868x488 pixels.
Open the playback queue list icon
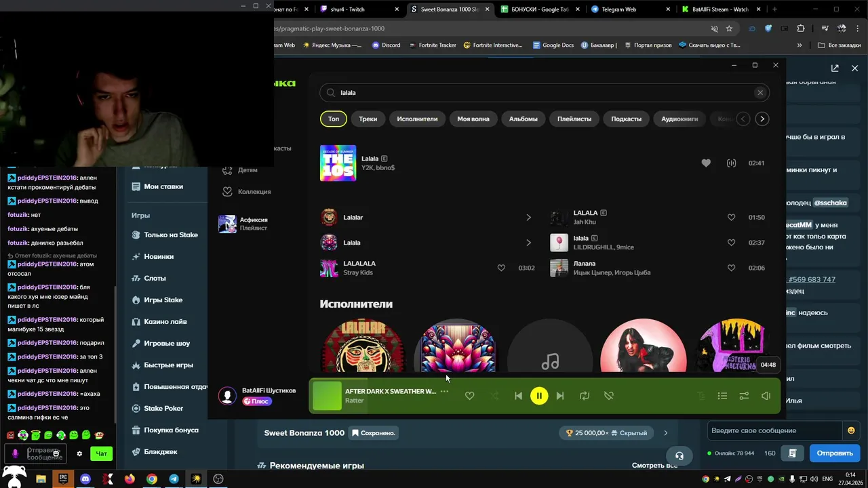click(x=722, y=396)
